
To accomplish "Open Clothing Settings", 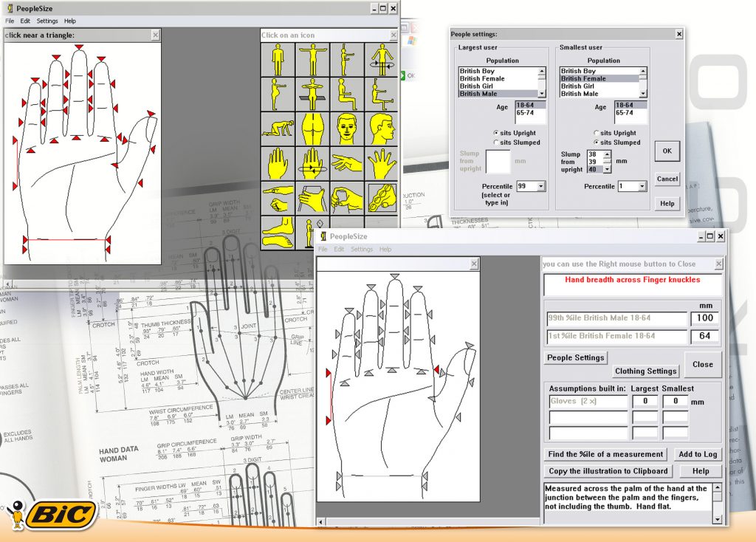I will [x=645, y=371].
